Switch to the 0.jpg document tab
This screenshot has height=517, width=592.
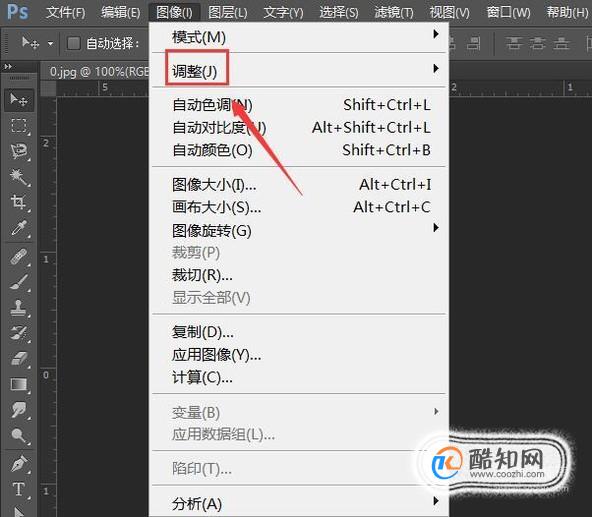pos(99,72)
